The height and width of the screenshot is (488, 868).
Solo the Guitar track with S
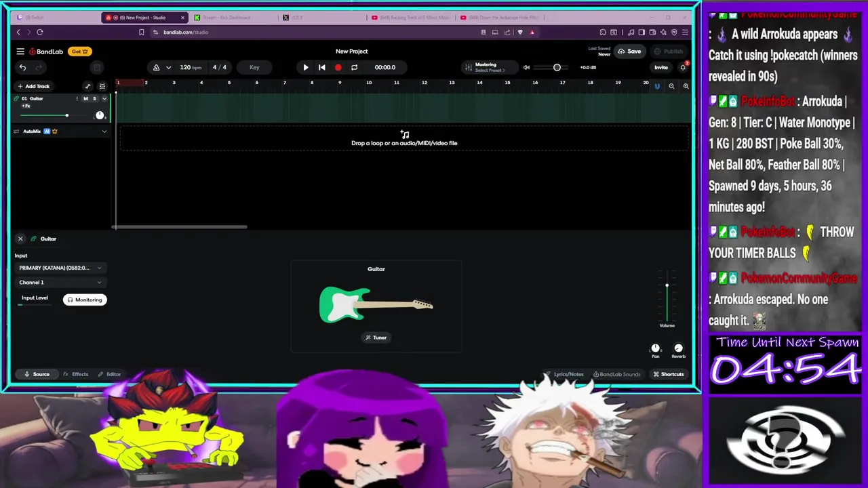coord(94,99)
